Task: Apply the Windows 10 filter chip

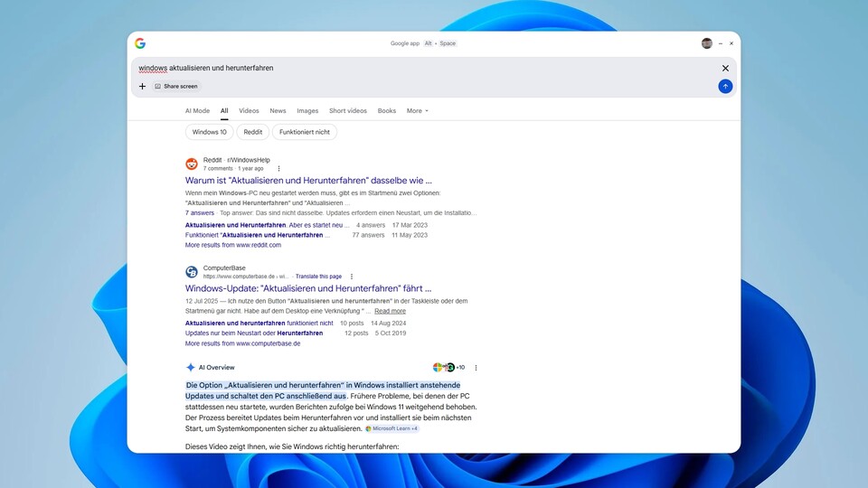Action: [x=210, y=132]
